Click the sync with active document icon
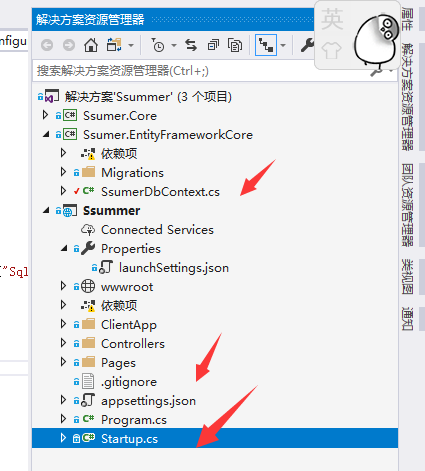Screen dimensions: 425x471 [191, 45]
